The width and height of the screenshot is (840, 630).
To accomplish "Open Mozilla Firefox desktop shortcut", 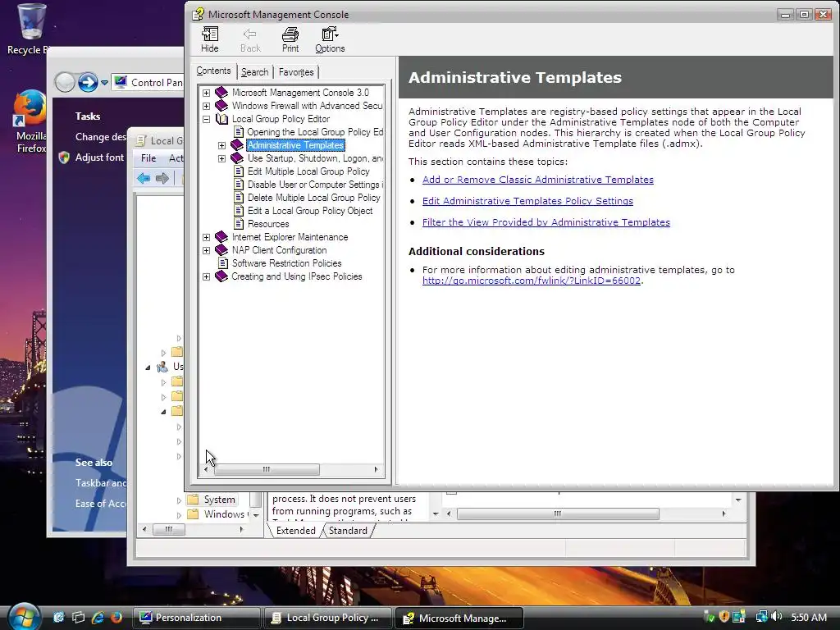I will click(30, 121).
